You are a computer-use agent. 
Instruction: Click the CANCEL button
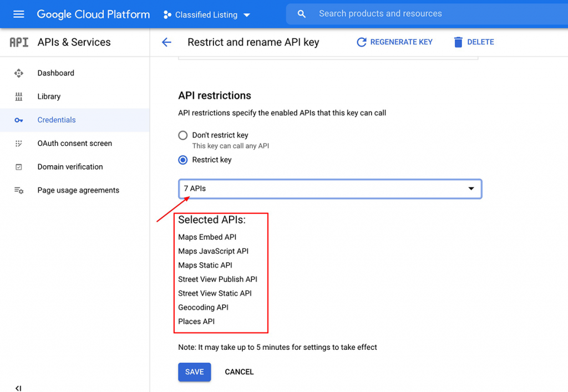[x=239, y=372]
